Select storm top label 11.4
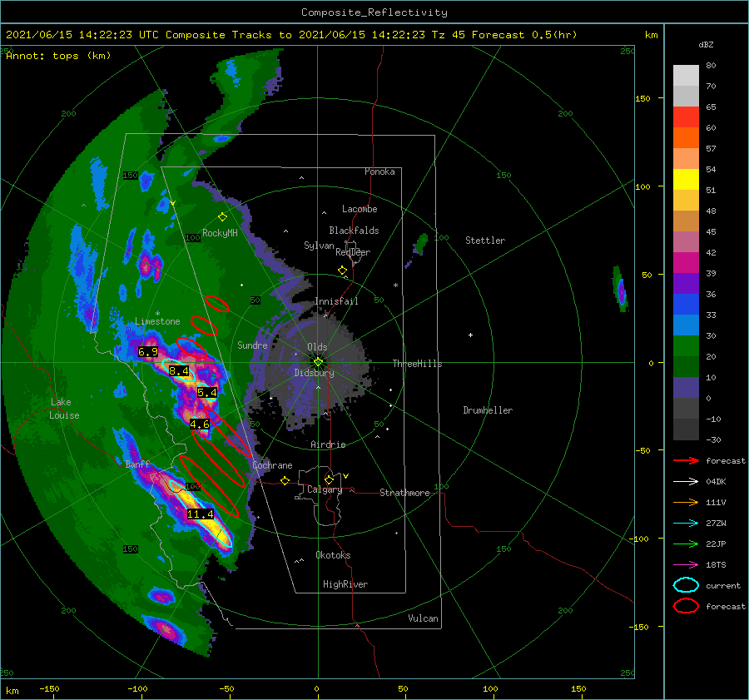The height and width of the screenshot is (700, 749). [200, 514]
